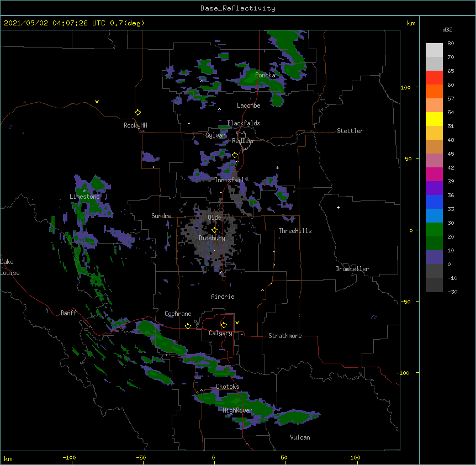Click the Sundre city label
This screenshot has height=465, width=476.
click(x=161, y=216)
